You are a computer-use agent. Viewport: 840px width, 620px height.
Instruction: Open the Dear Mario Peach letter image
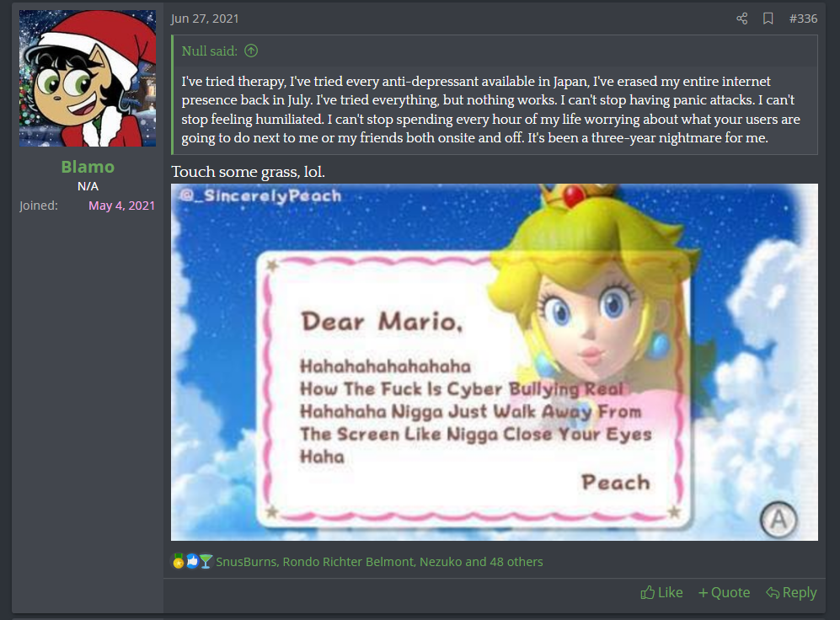pyautogui.click(x=495, y=362)
